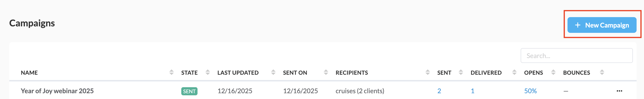Sort by Recipients column arrows
The image size is (644, 99).
point(427,72)
